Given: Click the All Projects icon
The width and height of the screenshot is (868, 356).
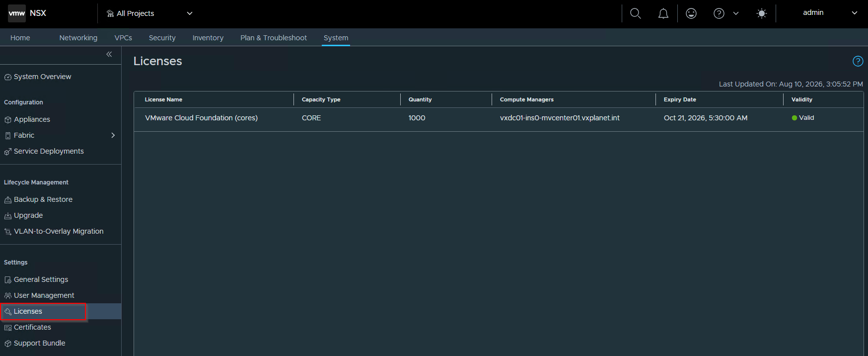Looking at the screenshot, I should pos(110,13).
